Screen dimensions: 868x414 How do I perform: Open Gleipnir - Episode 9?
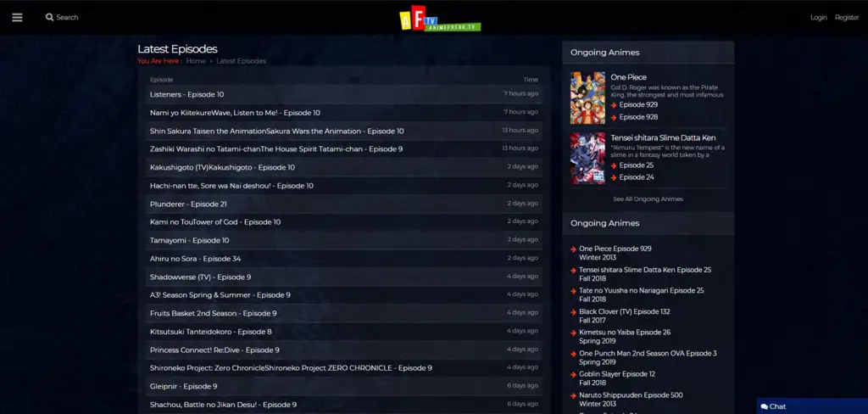(x=184, y=386)
